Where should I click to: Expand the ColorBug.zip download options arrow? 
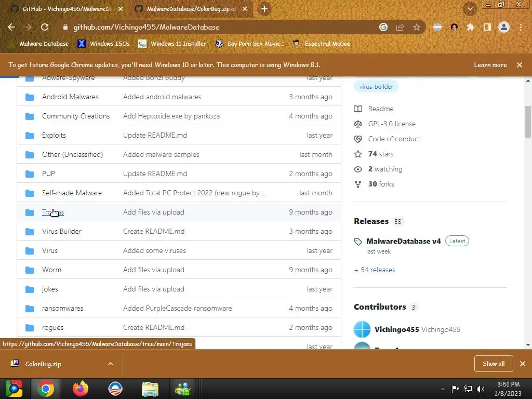111,364
